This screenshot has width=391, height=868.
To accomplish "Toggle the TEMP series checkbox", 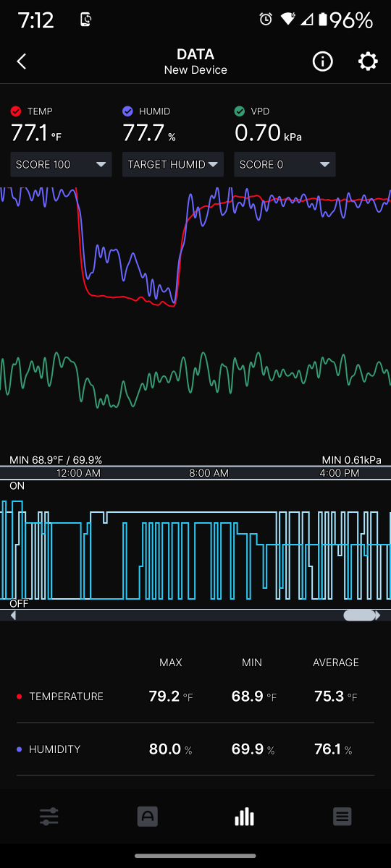I will pyautogui.click(x=16, y=111).
